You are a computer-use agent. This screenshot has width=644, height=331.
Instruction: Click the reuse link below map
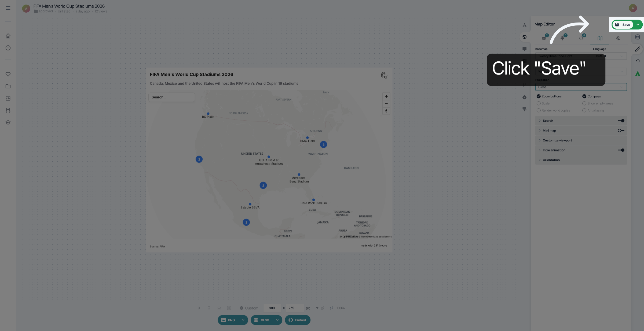tap(384, 246)
